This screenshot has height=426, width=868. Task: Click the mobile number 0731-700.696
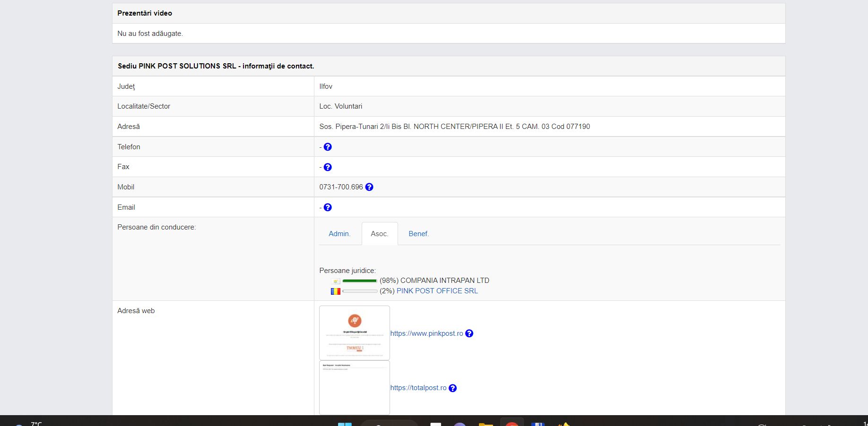pos(341,187)
